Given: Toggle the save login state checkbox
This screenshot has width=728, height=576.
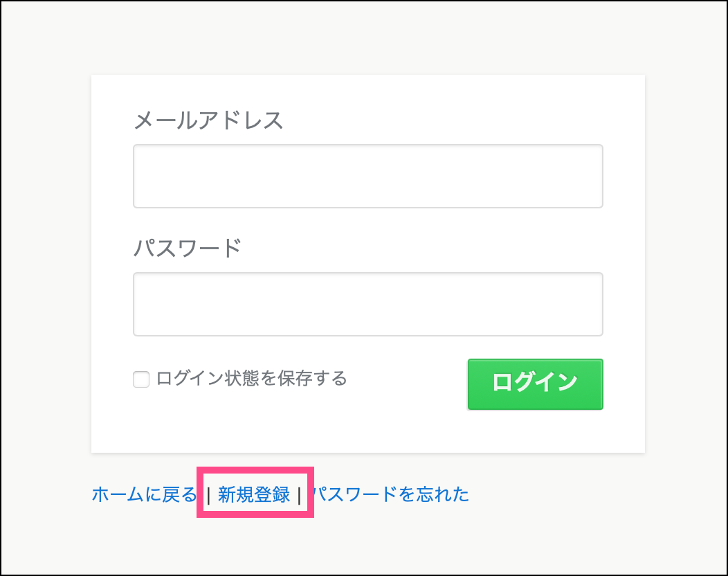Looking at the screenshot, I should [x=141, y=379].
